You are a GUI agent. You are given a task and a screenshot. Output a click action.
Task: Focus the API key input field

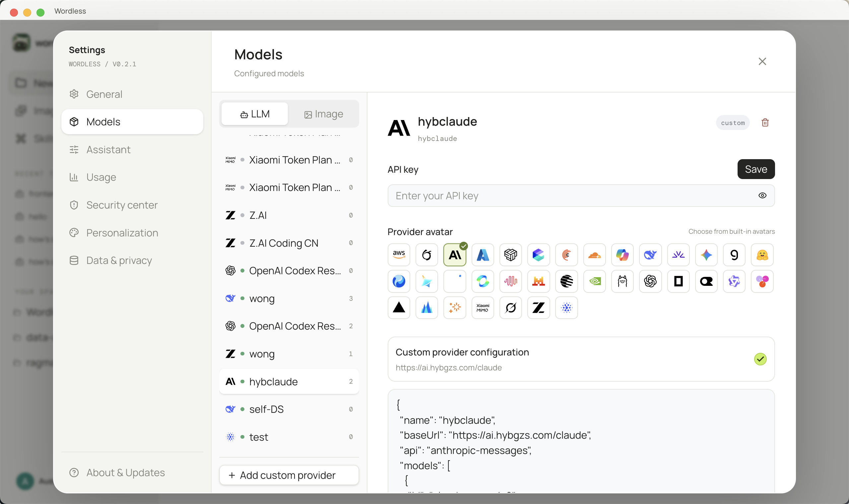[581, 196]
